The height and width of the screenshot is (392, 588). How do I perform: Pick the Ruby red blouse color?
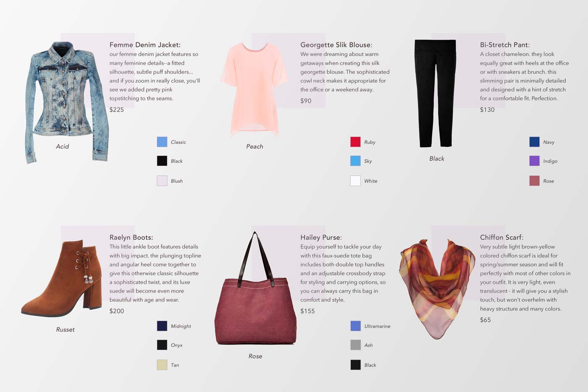pos(355,142)
